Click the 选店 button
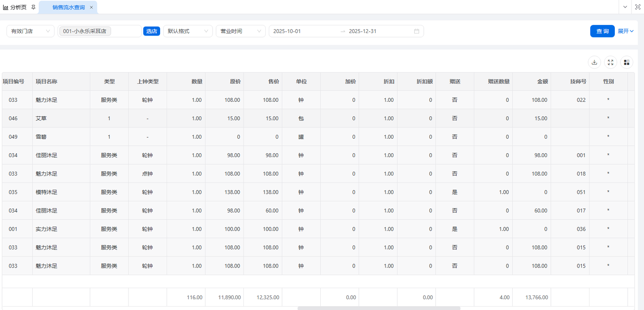 point(152,31)
